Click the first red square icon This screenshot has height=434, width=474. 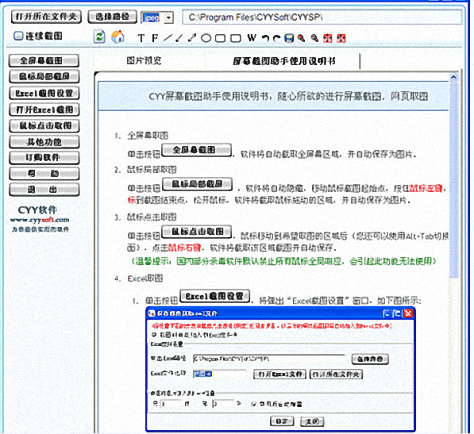coord(328,38)
